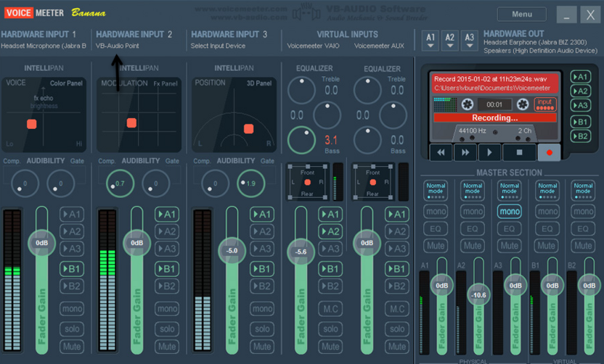Open the A3 hardware out dropdown
Image resolution: width=604 pixels, height=364 pixels.
(469, 41)
